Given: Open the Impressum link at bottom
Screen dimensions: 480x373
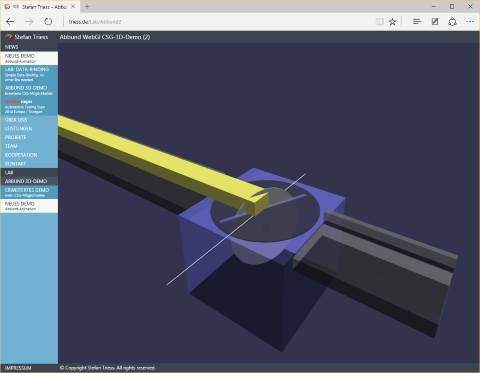Looking at the screenshot, I should [x=18, y=368].
